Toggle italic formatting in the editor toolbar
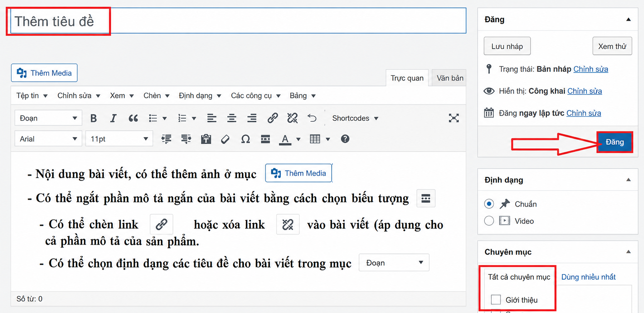This screenshot has width=644, height=313. [x=113, y=118]
